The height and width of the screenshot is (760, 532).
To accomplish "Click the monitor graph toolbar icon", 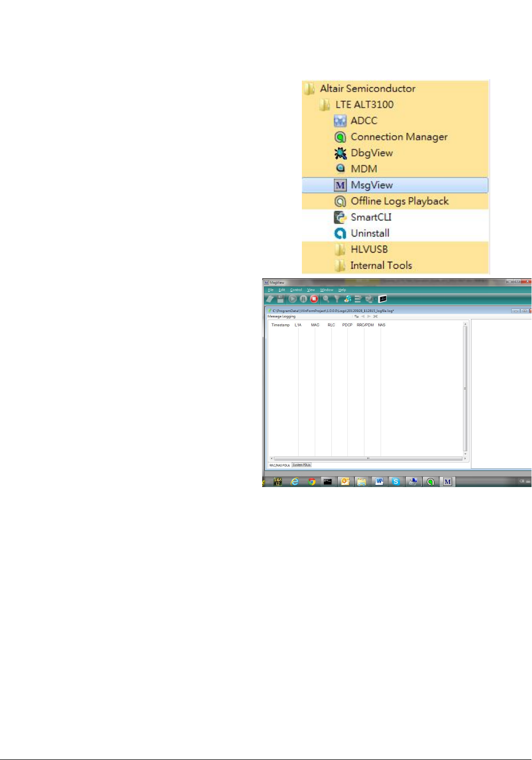I will pos(383,299).
